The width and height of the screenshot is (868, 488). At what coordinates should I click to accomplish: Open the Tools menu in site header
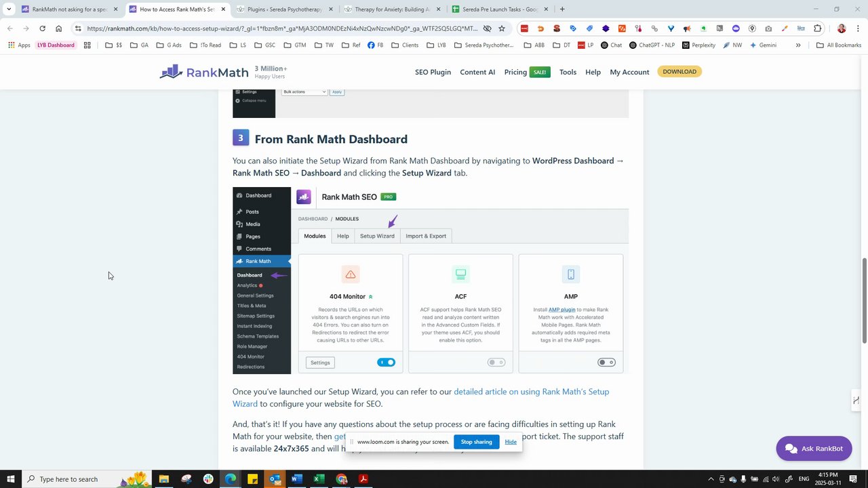(x=568, y=72)
